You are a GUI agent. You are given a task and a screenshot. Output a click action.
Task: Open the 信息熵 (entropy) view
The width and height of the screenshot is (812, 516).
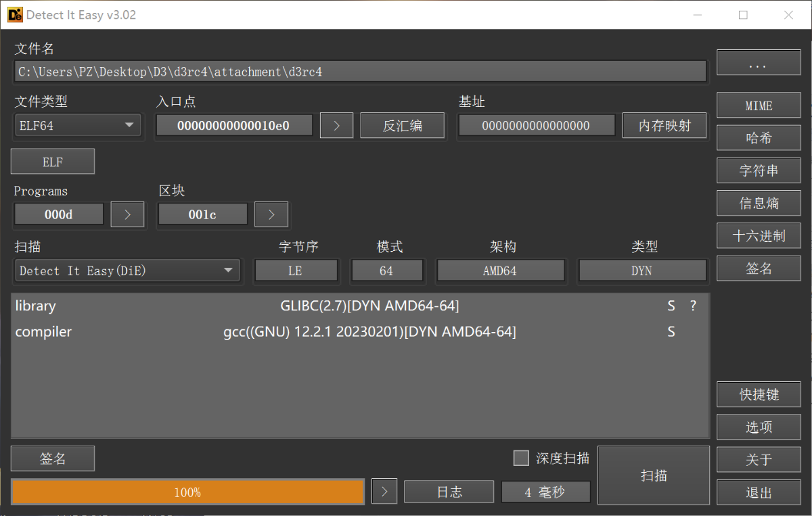759,203
